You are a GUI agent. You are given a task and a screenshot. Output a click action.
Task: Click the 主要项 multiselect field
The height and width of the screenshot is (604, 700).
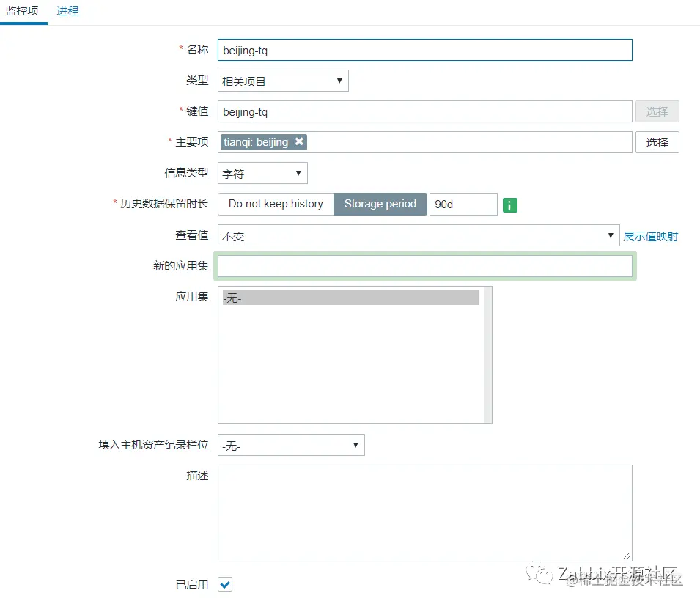[425, 142]
